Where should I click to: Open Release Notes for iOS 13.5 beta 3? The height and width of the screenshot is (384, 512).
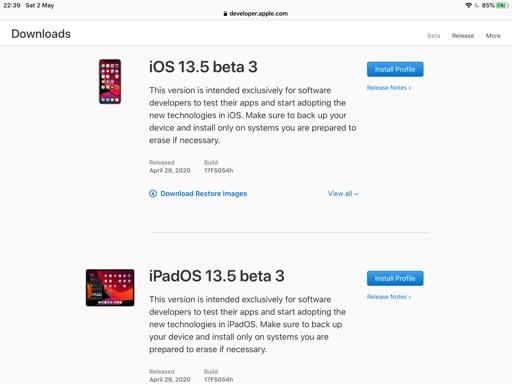[x=389, y=88]
